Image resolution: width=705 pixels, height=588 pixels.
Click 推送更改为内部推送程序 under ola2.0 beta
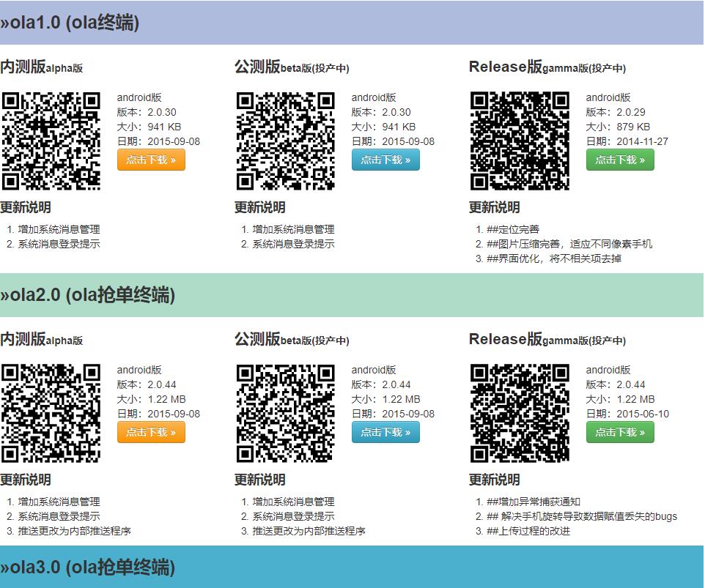(x=309, y=531)
